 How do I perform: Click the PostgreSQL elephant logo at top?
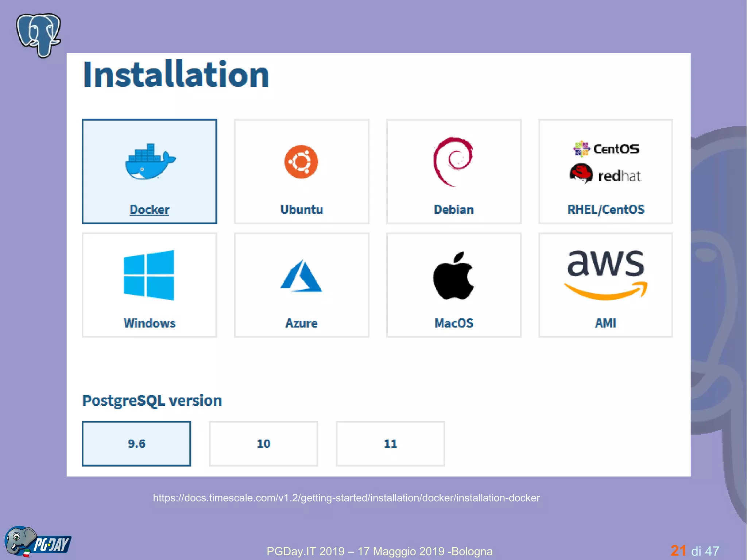click(x=39, y=35)
